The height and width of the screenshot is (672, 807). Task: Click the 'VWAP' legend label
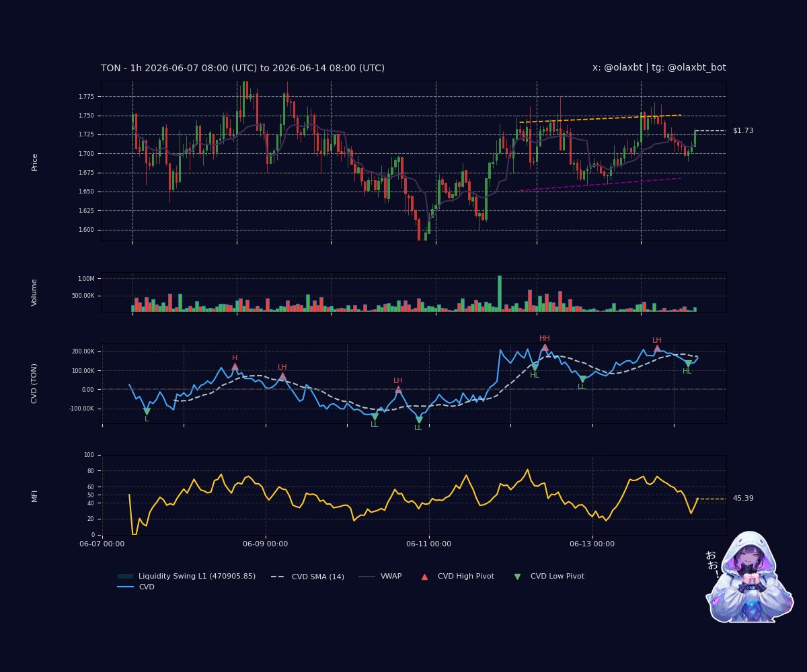click(391, 577)
